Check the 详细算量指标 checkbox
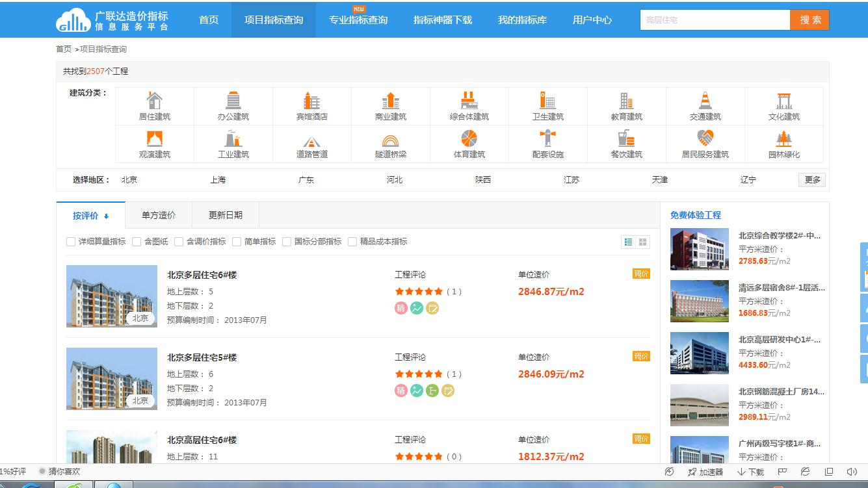 click(x=71, y=242)
